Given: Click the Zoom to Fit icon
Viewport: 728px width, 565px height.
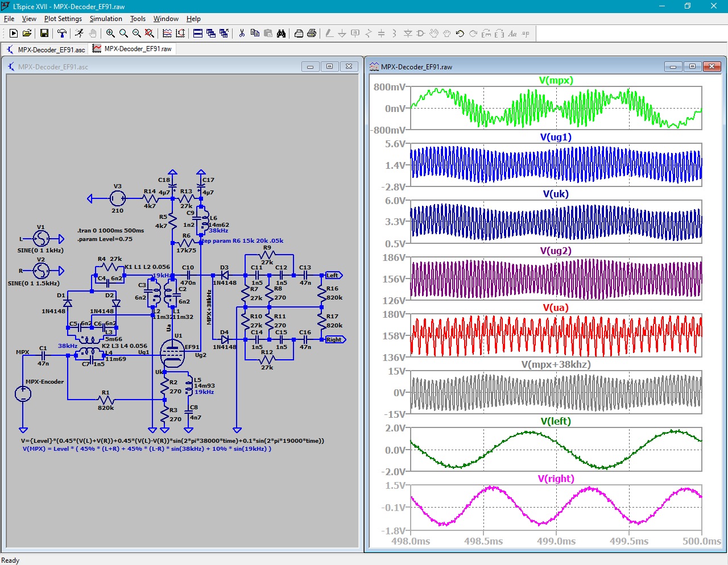Looking at the screenshot, I should tap(150, 34).
